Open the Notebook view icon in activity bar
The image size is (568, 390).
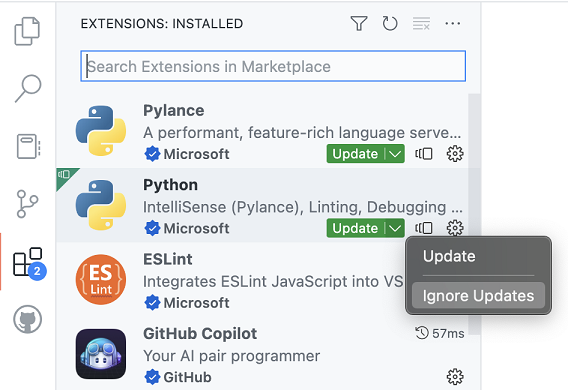28,146
